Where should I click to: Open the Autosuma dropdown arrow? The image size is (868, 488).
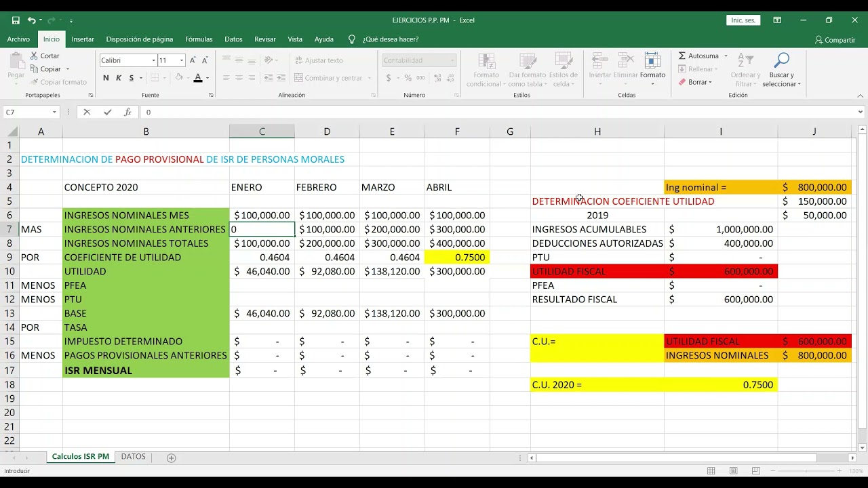726,56
